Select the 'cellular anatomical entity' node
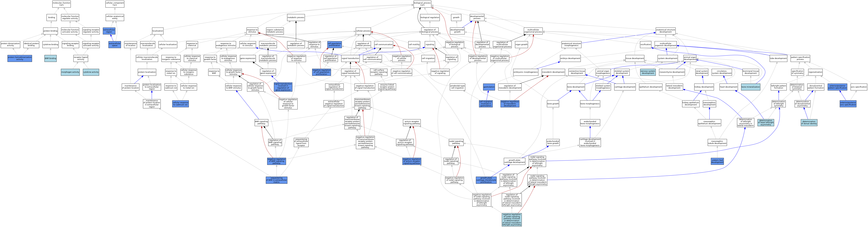This screenshot has width=868, height=227. point(115,18)
